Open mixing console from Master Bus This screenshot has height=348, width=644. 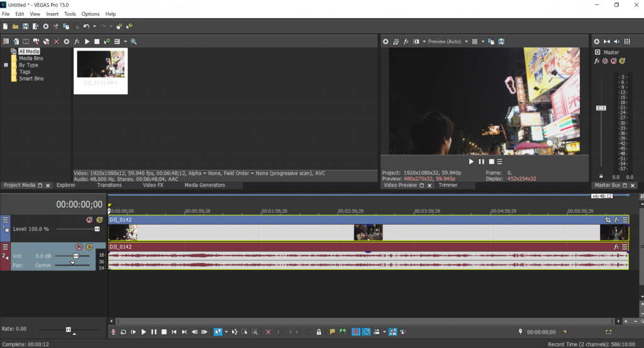coord(627,42)
